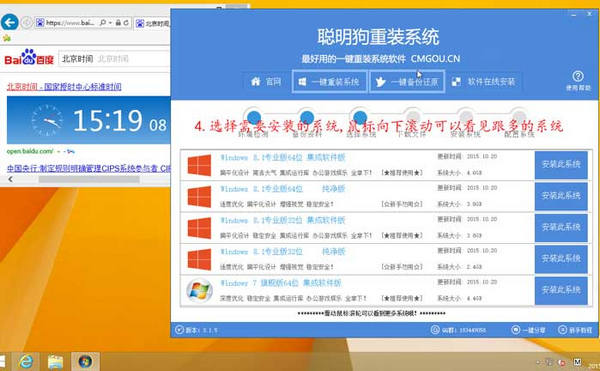Click the browser horizontal scrollbar thumb
600x371 pixels.
click(89, 179)
